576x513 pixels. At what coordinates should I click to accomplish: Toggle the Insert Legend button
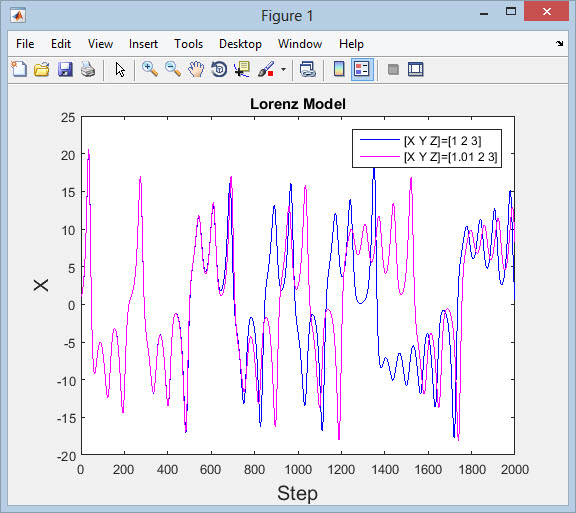[362, 69]
